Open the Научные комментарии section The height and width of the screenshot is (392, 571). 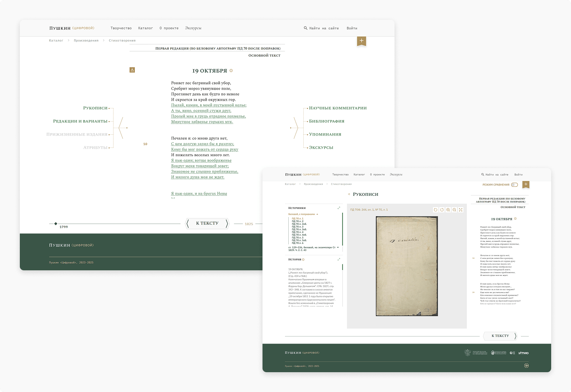tap(337, 108)
